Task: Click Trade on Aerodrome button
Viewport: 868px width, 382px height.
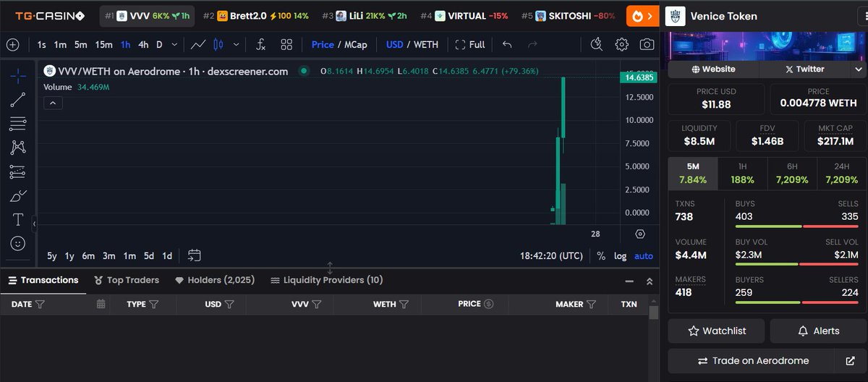Action: pos(753,360)
